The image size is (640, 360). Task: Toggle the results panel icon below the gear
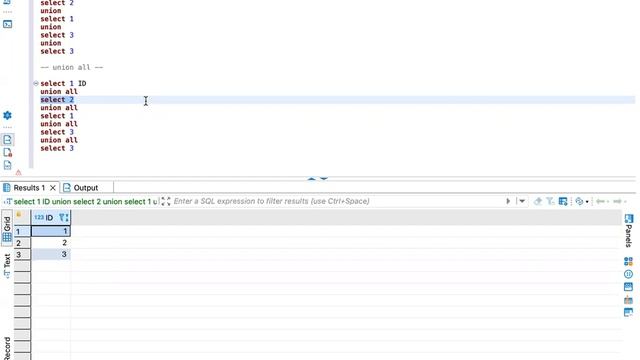[7, 140]
